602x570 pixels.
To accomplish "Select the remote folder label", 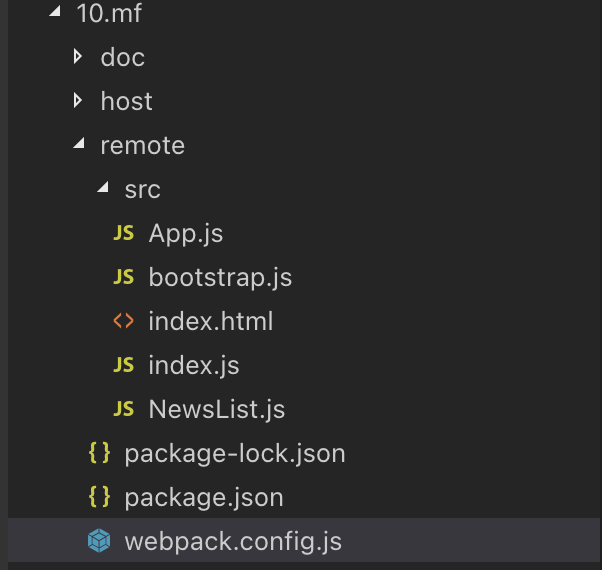I will click(142, 145).
